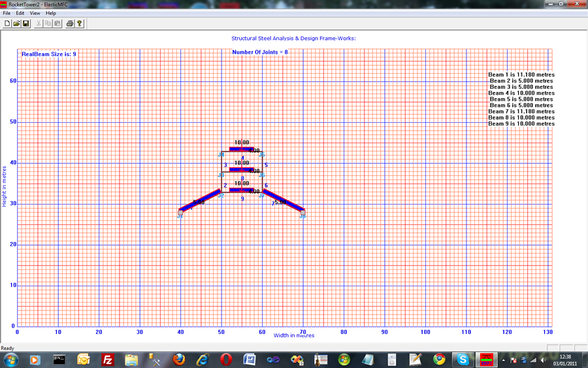Open the File menu

pyautogui.click(x=7, y=13)
